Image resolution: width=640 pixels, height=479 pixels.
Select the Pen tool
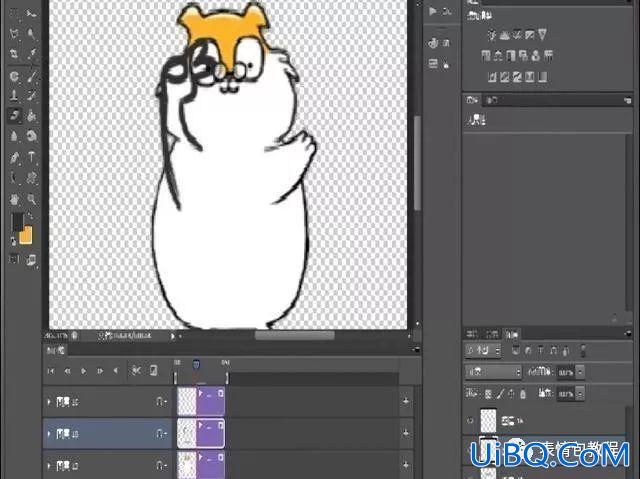point(15,157)
